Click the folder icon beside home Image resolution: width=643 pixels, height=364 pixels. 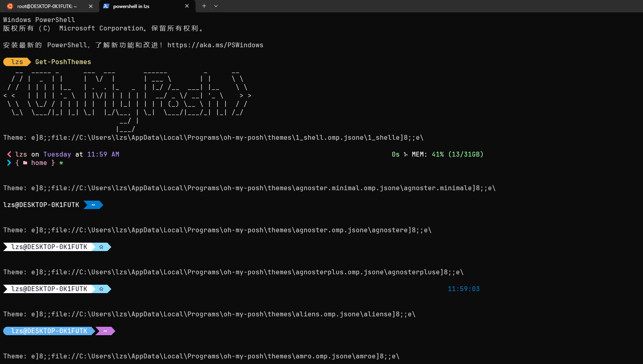pyautogui.click(x=25, y=163)
